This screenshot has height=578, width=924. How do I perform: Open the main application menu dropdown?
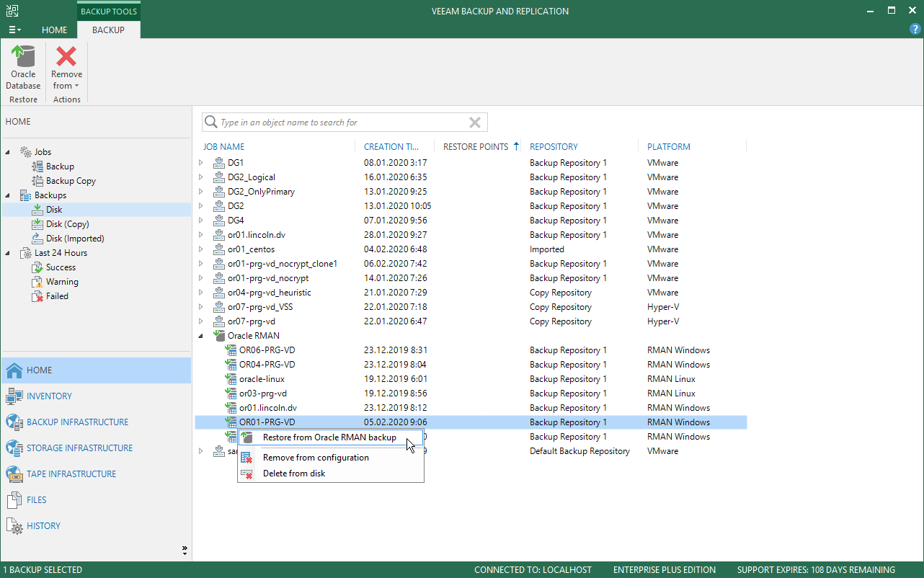click(x=14, y=30)
